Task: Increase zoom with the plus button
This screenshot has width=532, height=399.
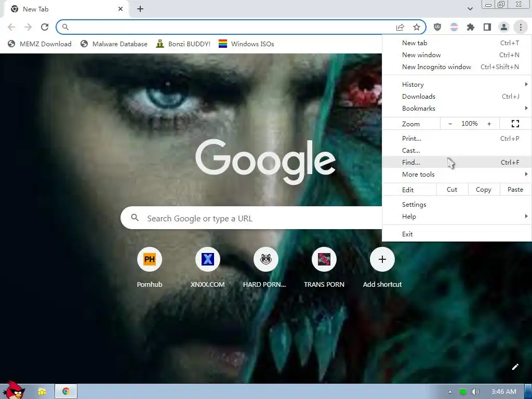Action: [489, 124]
